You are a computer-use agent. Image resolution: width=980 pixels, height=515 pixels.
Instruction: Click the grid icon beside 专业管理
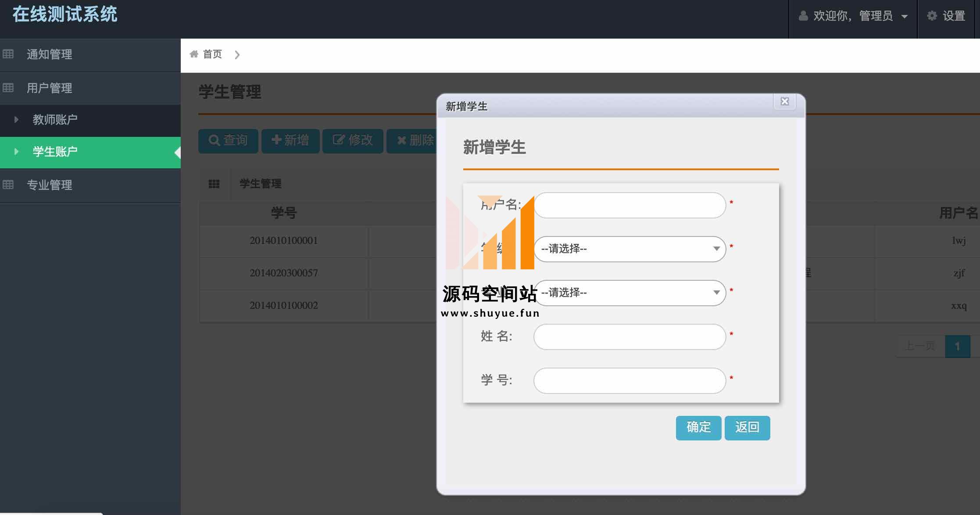(x=8, y=185)
